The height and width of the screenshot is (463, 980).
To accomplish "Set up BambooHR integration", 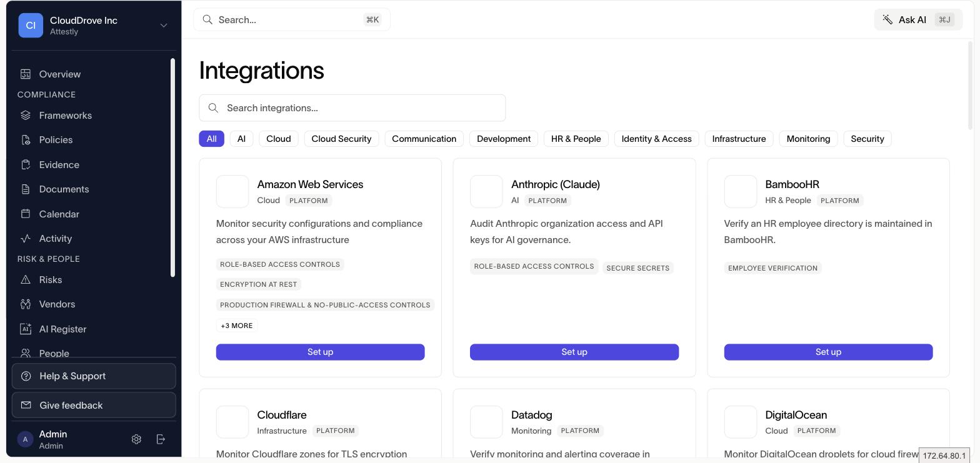I will 829,352.
